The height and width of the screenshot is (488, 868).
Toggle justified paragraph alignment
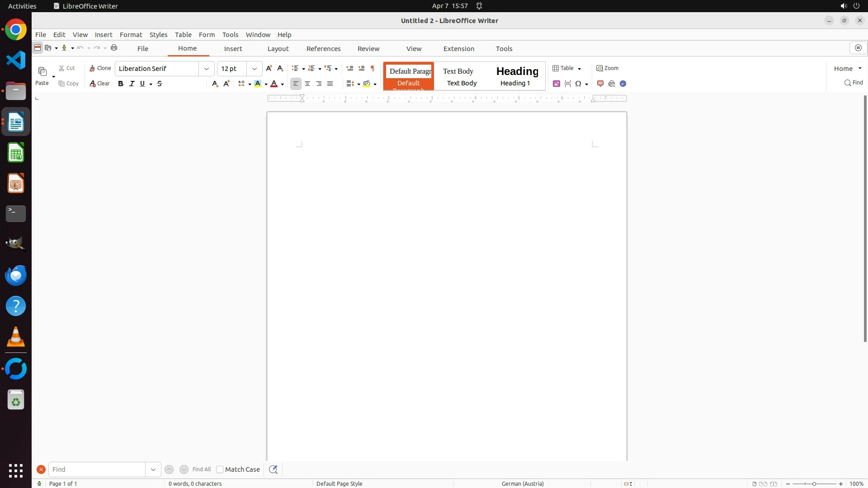tap(330, 84)
